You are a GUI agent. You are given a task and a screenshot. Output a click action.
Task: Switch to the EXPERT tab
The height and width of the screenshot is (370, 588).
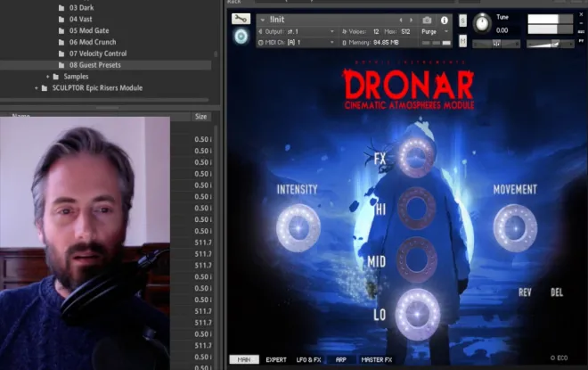pos(276,359)
